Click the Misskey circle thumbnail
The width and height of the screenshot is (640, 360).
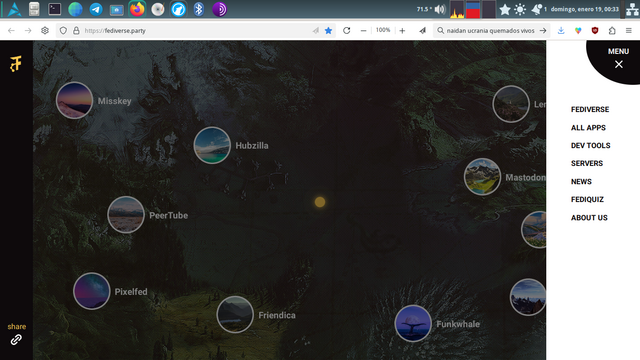pos(74,100)
